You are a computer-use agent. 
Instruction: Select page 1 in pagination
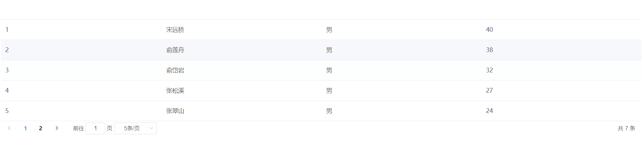[25, 128]
